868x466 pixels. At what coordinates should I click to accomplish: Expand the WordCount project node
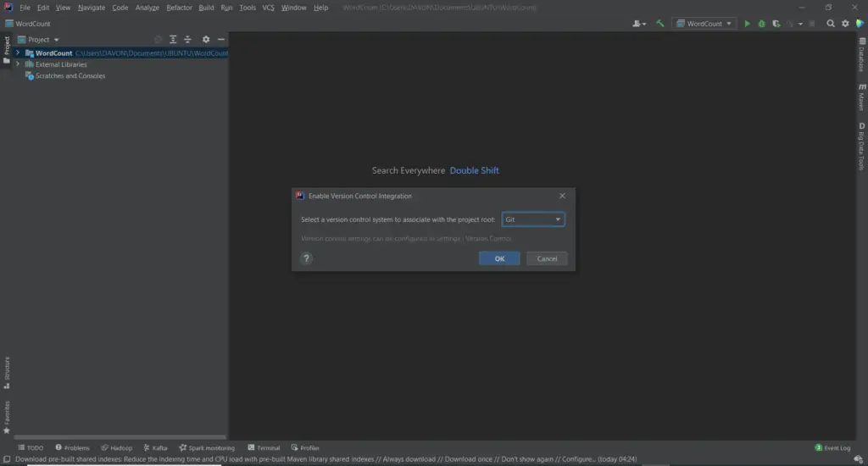(18, 53)
